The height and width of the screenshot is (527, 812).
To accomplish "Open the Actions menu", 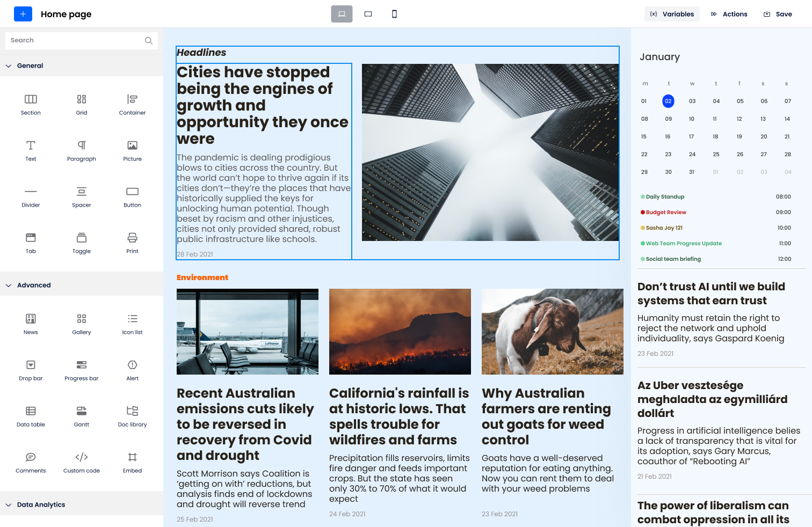I will tap(729, 14).
